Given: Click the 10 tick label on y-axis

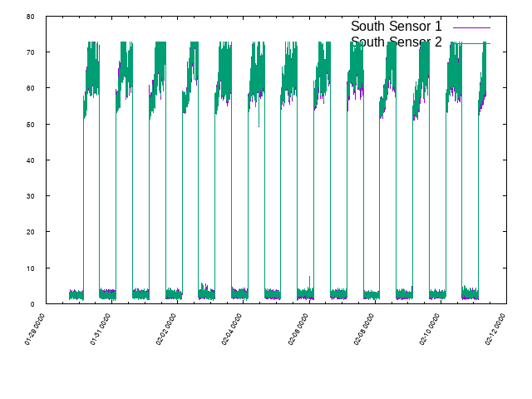Looking at the screenshot, I should click(x=30, y=268).
